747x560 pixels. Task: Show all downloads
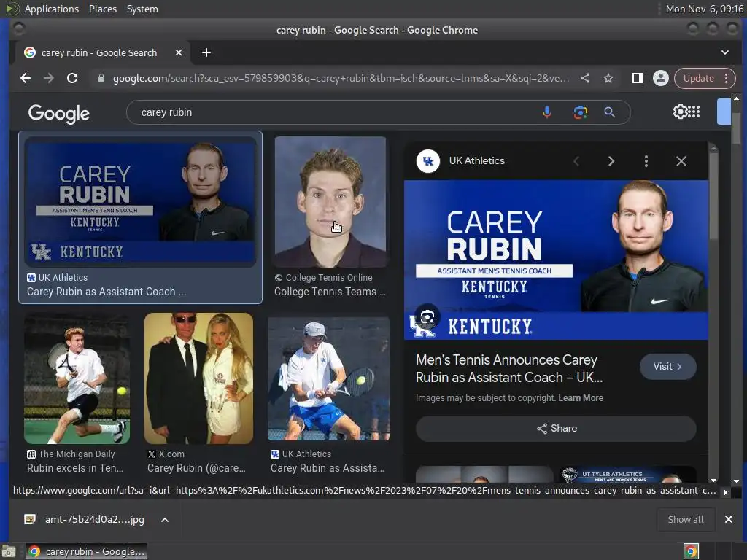click(686, 519)
